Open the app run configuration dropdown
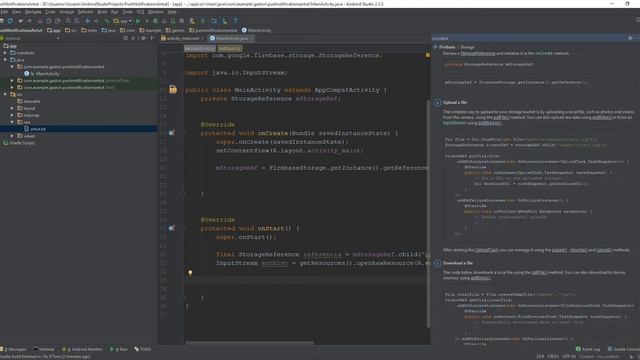This screenshot has width=640, height=360. 123,21
